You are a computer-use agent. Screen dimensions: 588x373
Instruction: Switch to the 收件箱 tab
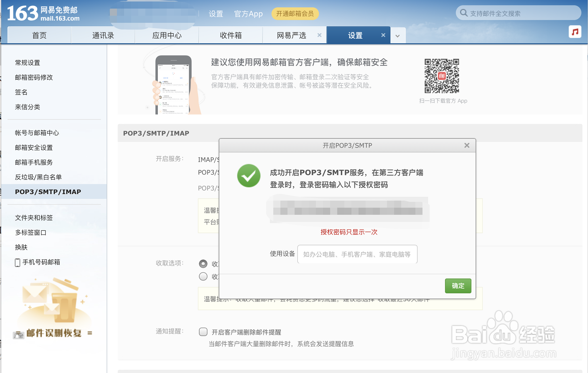click(x=230, y=35)
